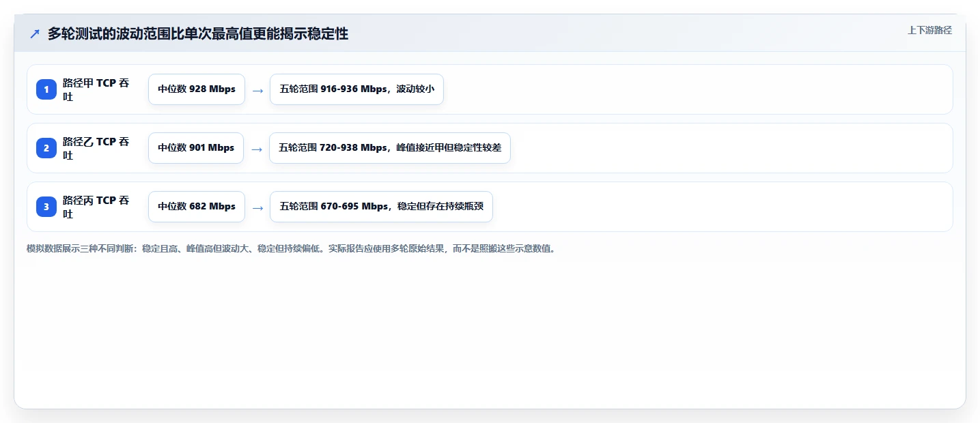The image size is (980, 423).
Task: Click the arrow after 中位数 682 Mbps
Action: point(257,207)
